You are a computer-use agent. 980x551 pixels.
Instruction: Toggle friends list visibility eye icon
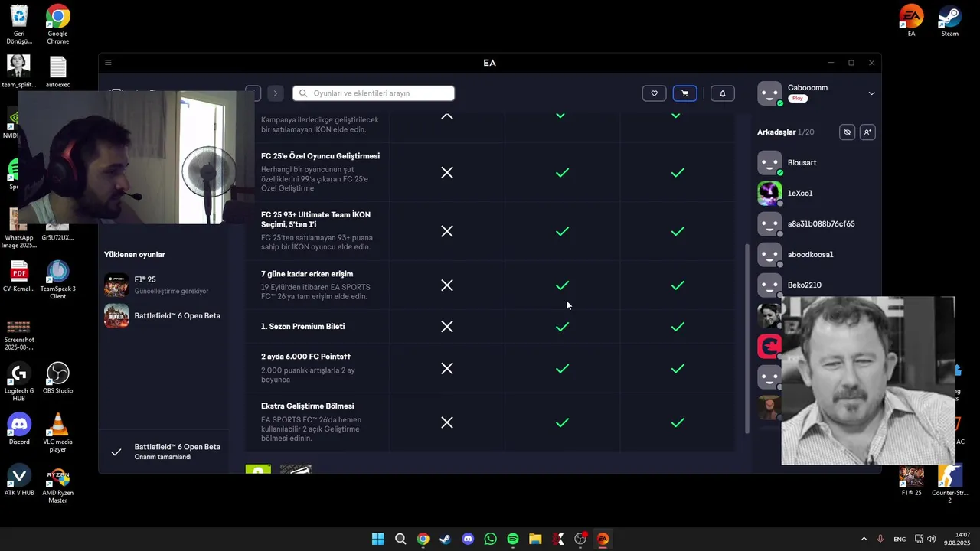[x=847, y=132]
